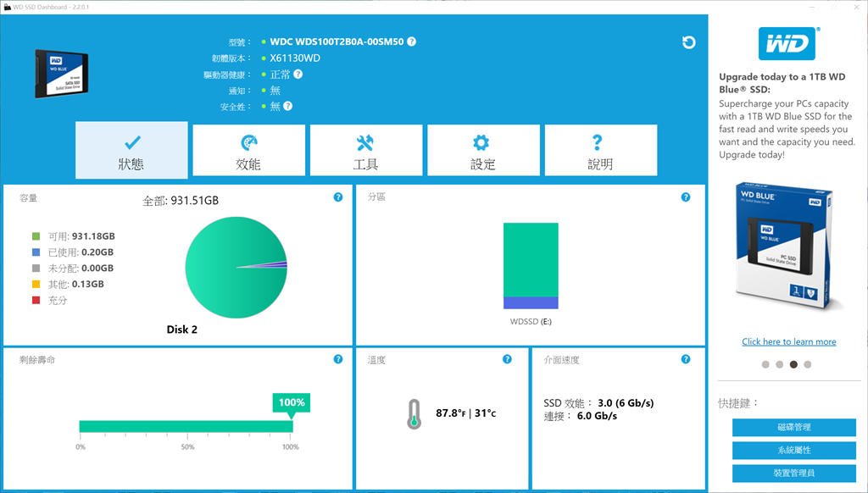Click the refresh icon to reload drive info
The width and height of the screenshot is (868, 493).
click(x=688, y=42)
